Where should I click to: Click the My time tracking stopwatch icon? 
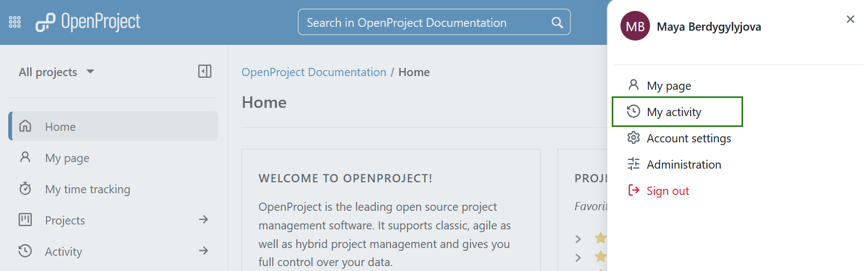pyautogui.click(x=25, y=189)
